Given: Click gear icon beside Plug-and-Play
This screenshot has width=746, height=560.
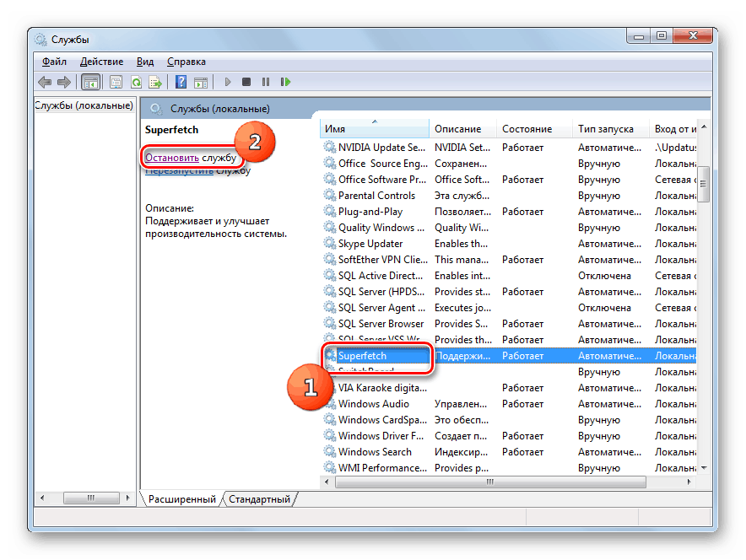Looking at the screenshot, I should pyautogui.click(x=330, y=211).
